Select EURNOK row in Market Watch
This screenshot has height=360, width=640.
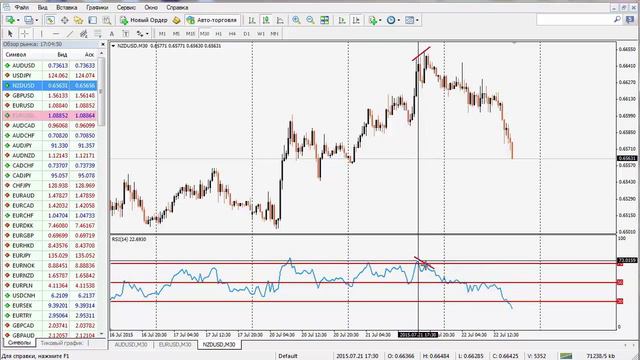point(50,266)
